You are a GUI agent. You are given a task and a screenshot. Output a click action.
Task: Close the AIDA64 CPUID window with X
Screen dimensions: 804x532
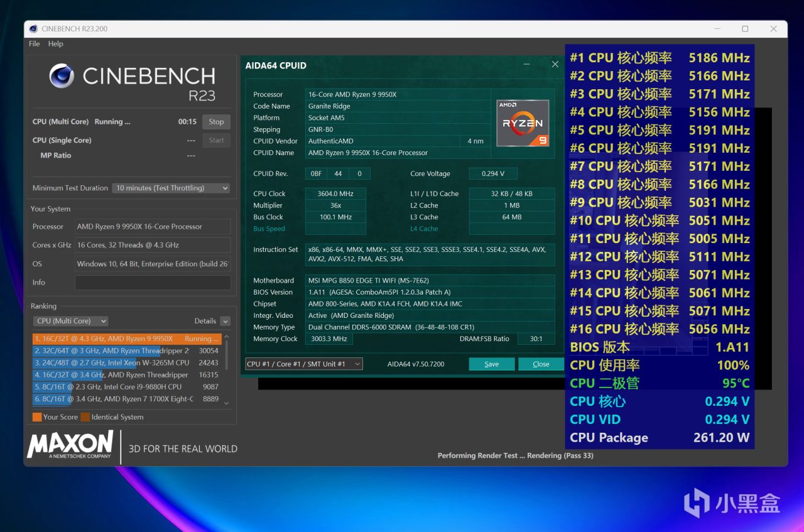(555, 64)
